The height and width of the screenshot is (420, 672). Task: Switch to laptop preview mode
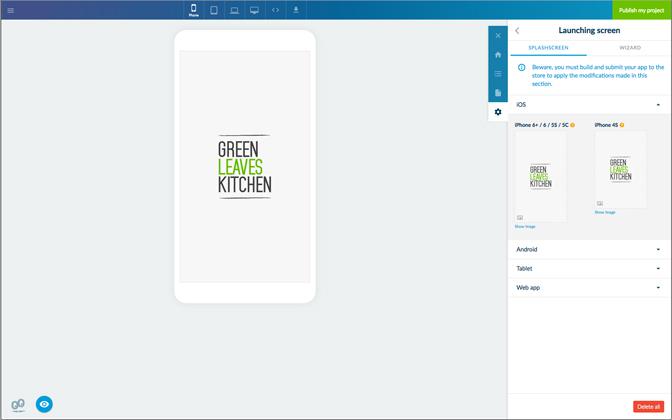click(234, 10)
